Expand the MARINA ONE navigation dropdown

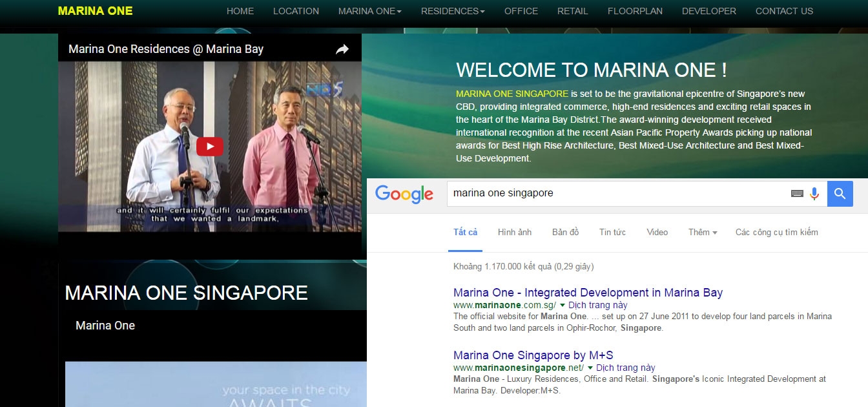click(370, 11)
